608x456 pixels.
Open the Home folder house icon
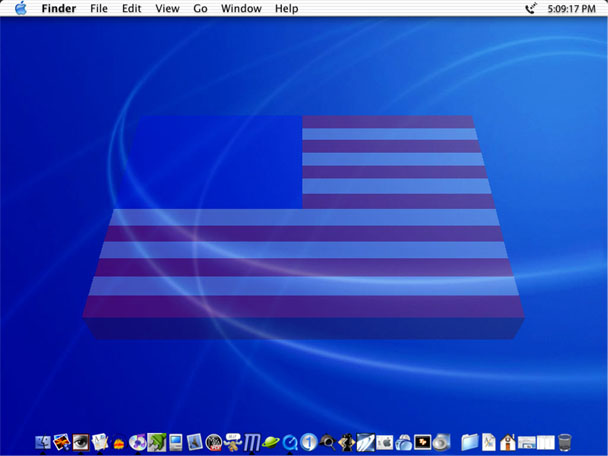point(508,442)
